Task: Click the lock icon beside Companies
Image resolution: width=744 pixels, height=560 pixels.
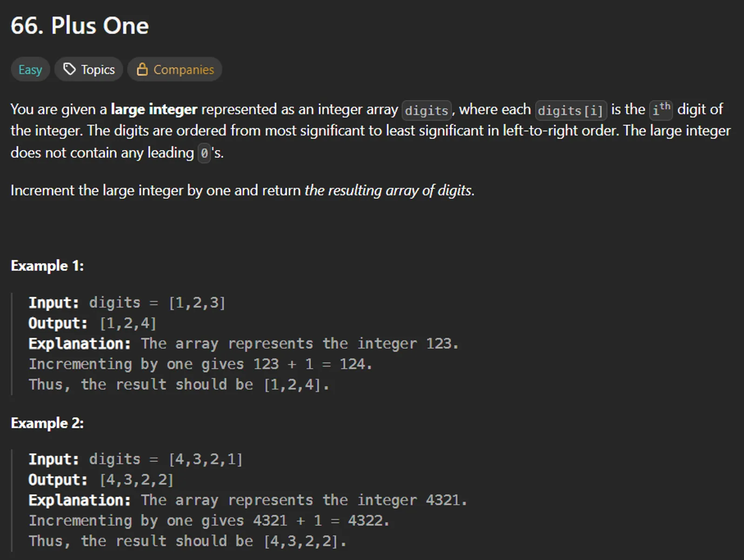Action: 142,69
